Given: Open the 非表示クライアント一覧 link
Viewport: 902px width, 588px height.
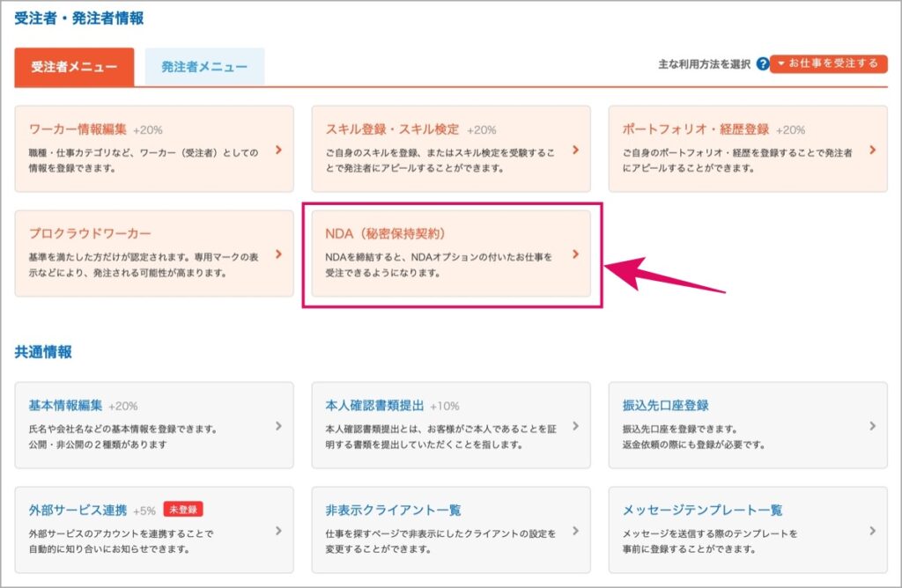Looking at the screenshot, I should click(x=393, y=510).
